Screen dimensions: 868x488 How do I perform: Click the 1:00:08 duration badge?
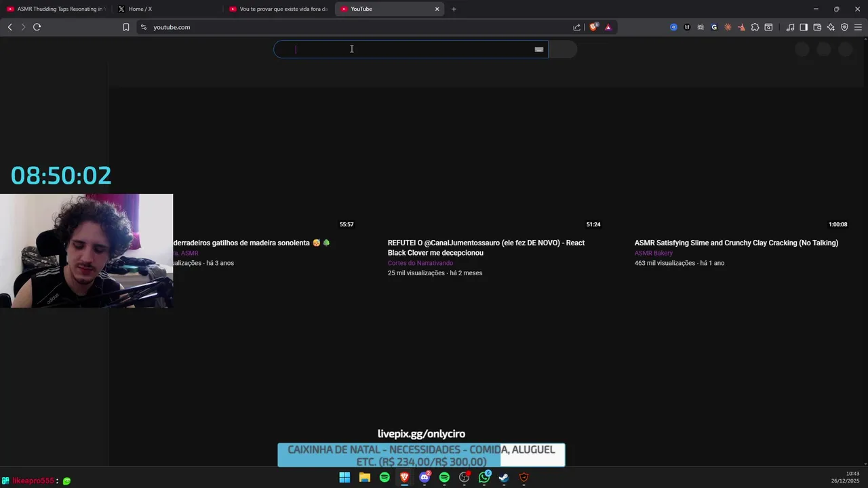838,224
